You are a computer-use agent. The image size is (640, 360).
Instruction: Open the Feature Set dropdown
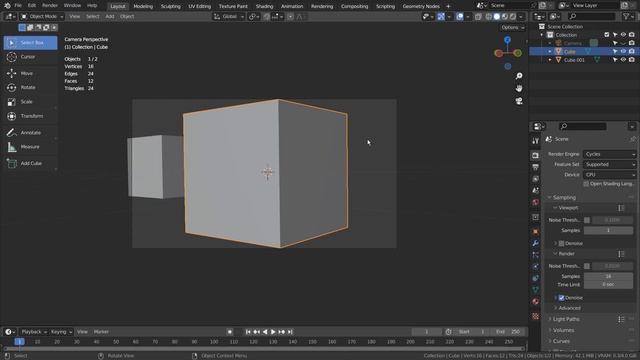pos(609,164)
